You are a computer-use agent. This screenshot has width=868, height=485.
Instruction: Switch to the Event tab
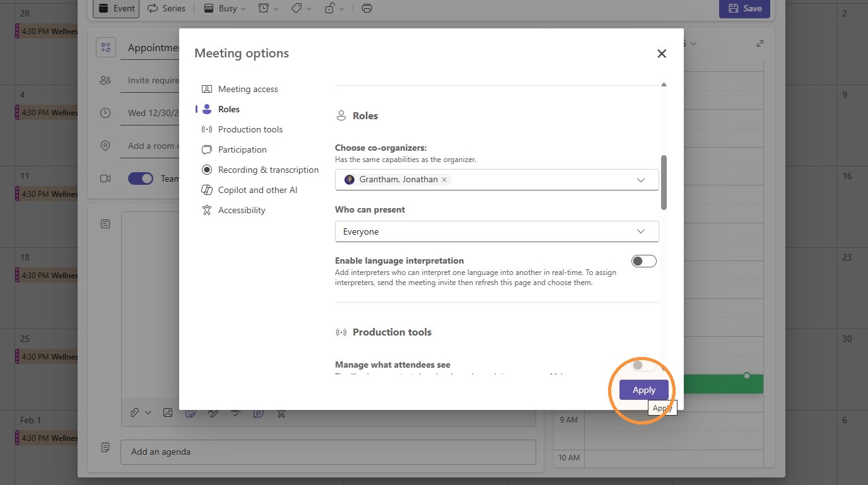116,8
